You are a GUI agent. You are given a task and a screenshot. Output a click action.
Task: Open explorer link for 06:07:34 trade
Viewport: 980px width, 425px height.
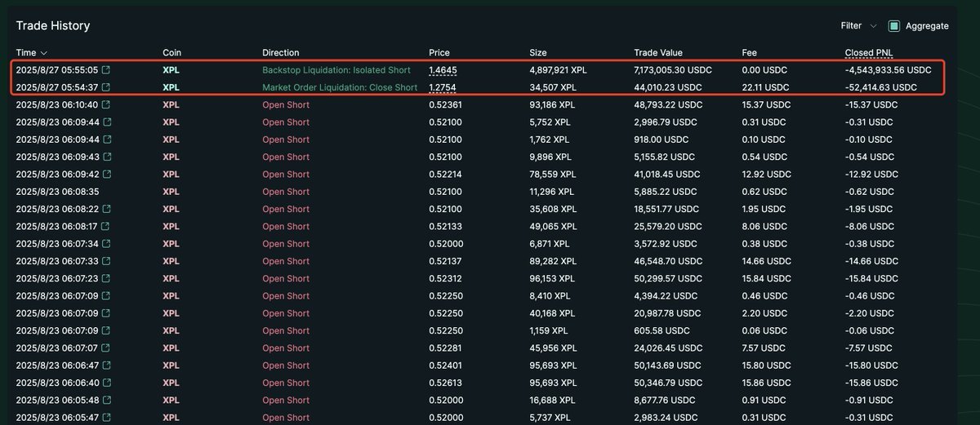tap(106, 244)
